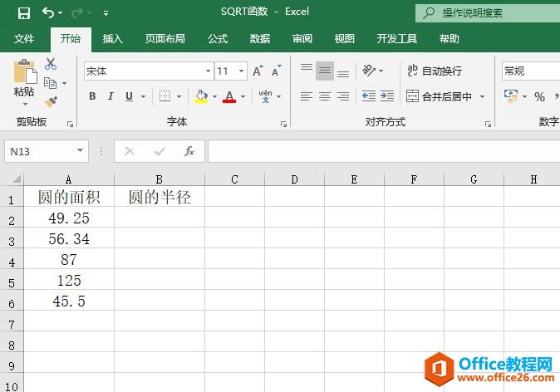The image size is (560, 392).
Task: Apply yellow fill color bucket
Action: (201, 96)
